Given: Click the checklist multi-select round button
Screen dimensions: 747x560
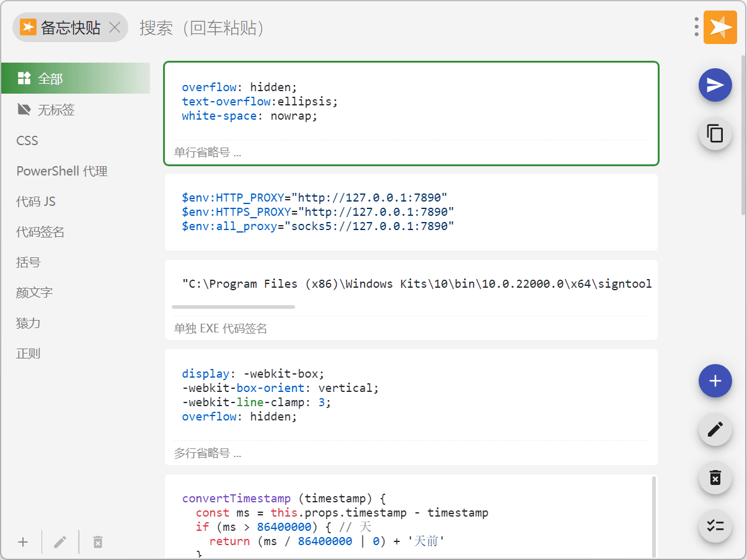Looking at the screenshot, I should pyautogui.click(x=715, y=526).
